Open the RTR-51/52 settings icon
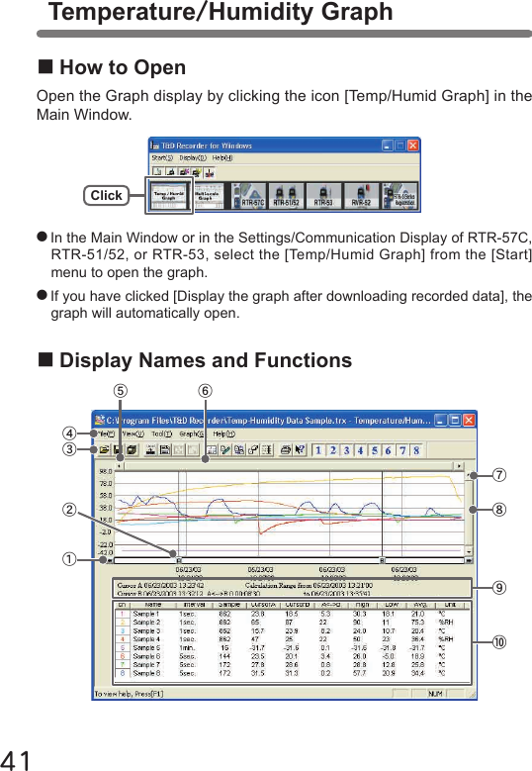The height and width of the screenshot is (771, 532). coord(287,196)
